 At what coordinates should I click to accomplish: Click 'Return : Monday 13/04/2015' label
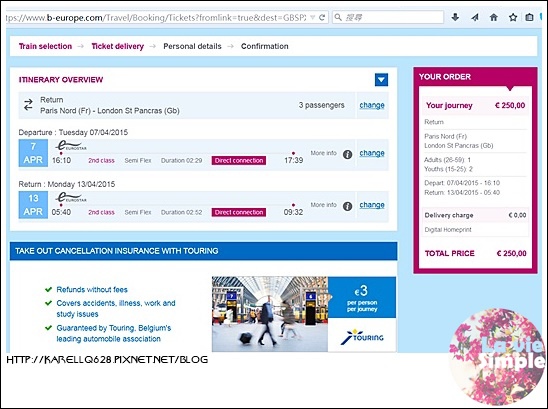coord(67,184)
